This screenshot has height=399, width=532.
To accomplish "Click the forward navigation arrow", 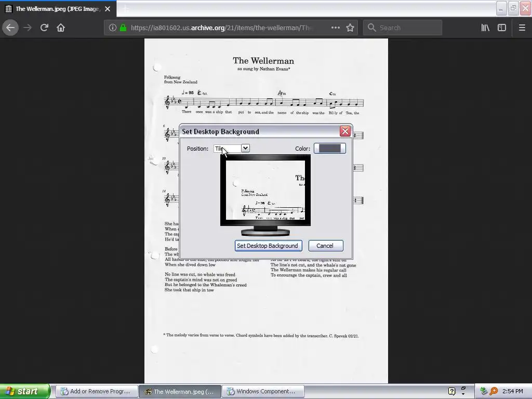I will 28,28.
